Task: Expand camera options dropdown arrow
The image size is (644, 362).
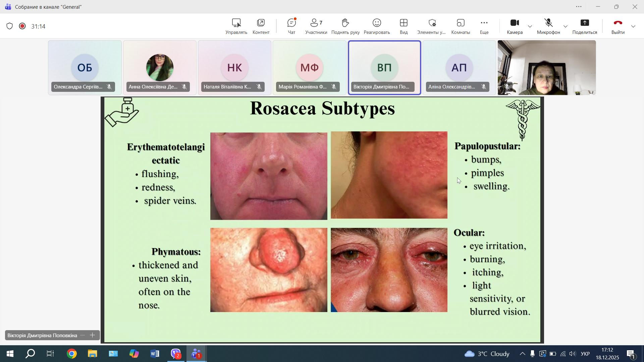Action: click(530, 26)
